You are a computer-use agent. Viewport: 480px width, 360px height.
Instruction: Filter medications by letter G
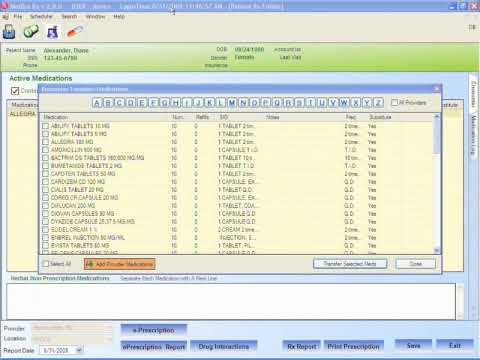click(164, 103)
